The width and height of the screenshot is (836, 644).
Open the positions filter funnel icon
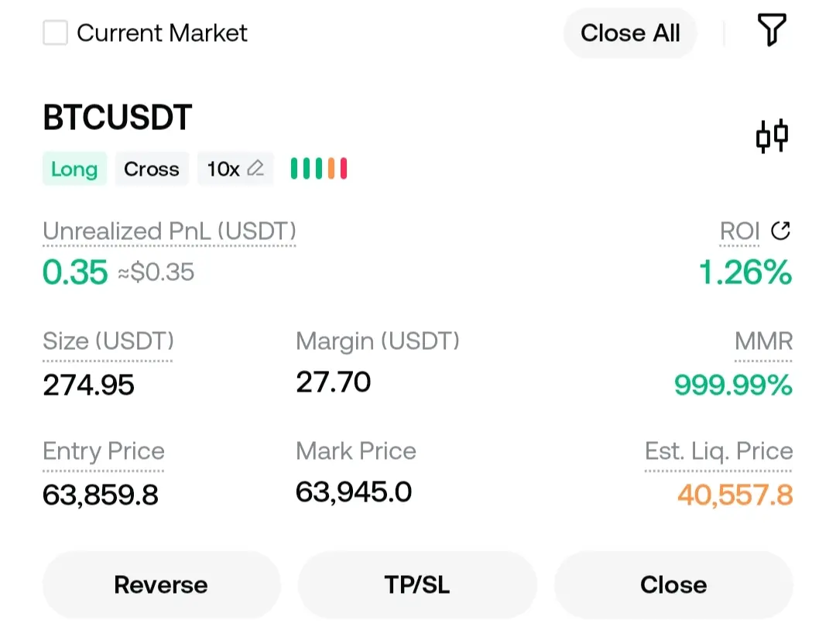coord(772,30)
